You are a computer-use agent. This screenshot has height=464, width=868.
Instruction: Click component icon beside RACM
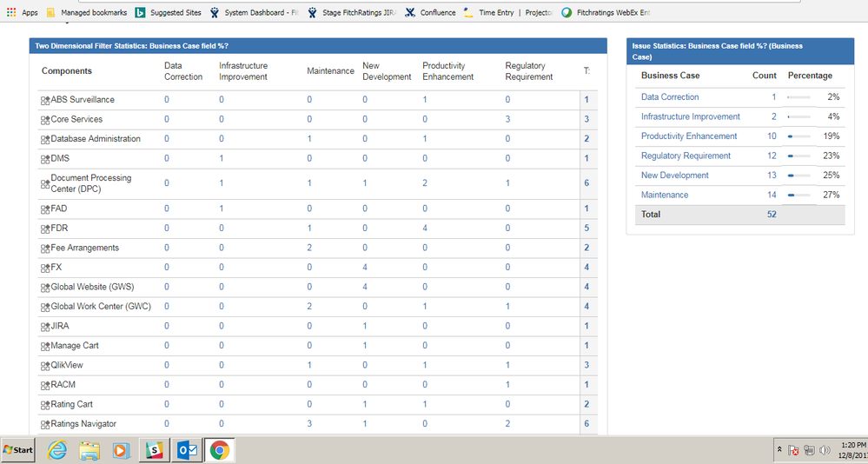point(45,386)
